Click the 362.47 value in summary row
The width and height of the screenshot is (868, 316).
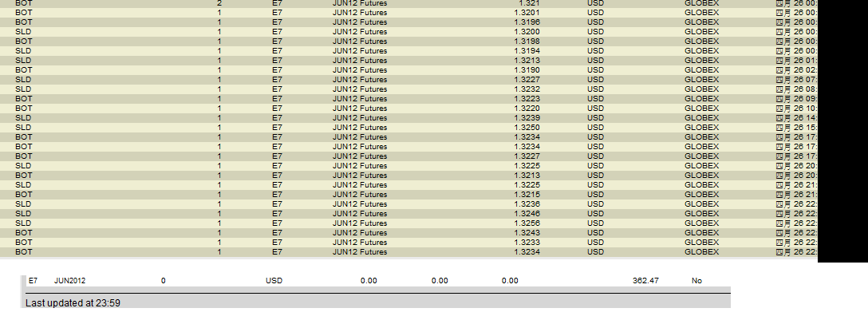pyautogui.click(x=645, y=281)
